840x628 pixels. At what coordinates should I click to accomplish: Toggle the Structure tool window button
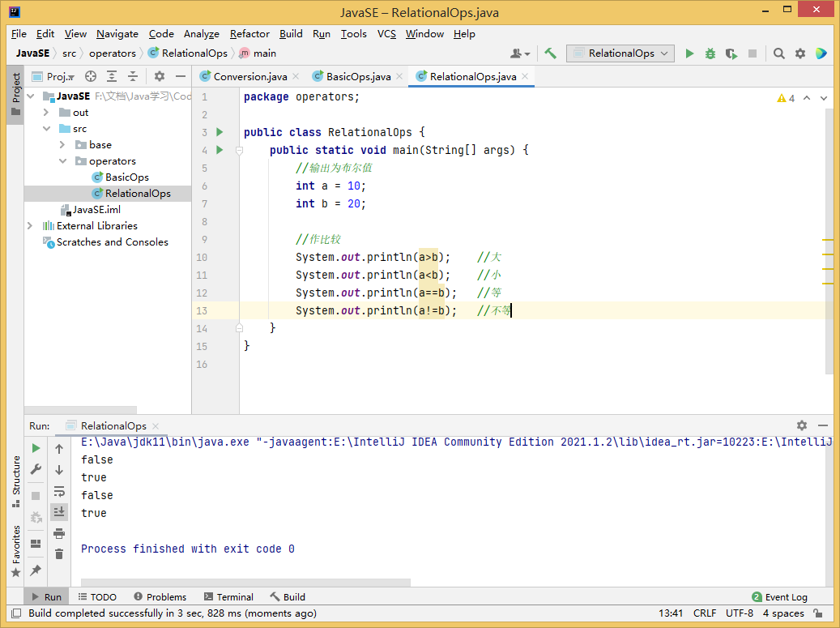tap(15, 480)
